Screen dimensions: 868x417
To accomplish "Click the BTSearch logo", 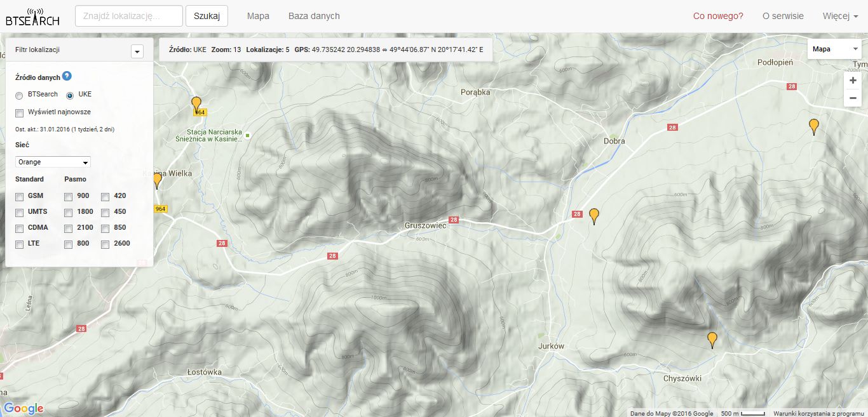I will 32,17.
